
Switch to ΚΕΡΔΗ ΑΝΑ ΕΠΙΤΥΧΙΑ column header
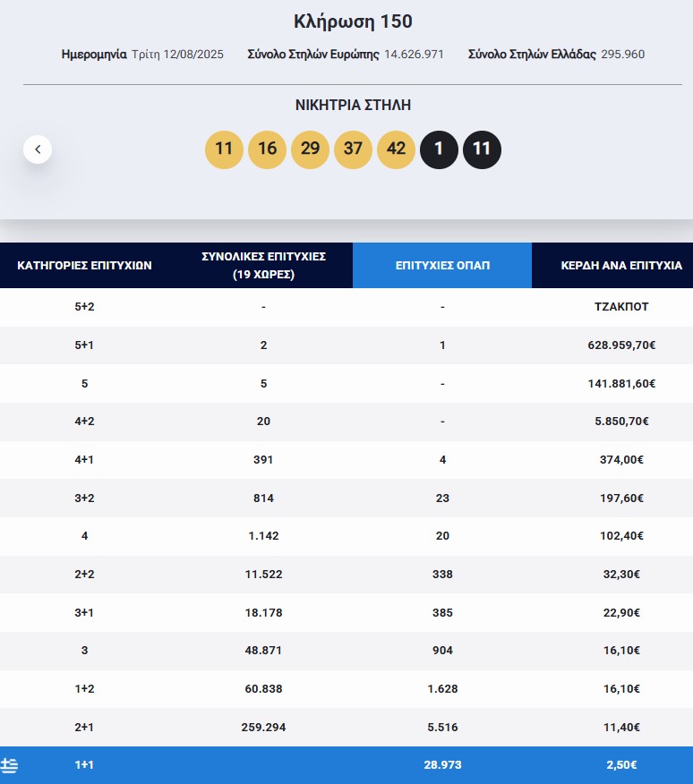(x=623, y=265)
